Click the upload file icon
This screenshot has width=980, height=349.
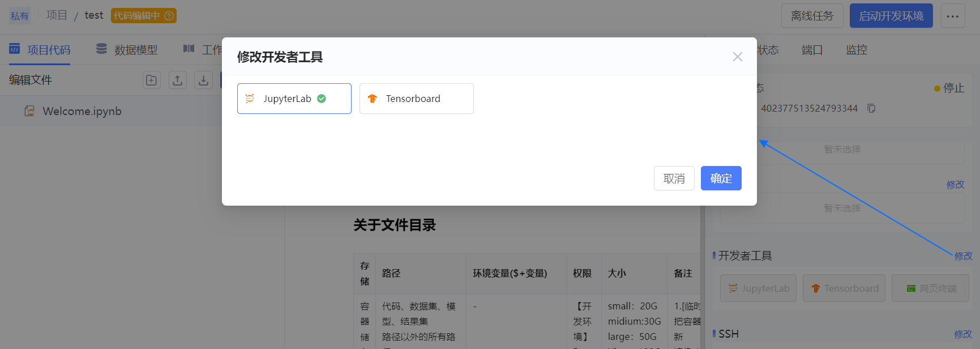pyautogui.click(x=178, y=80)
